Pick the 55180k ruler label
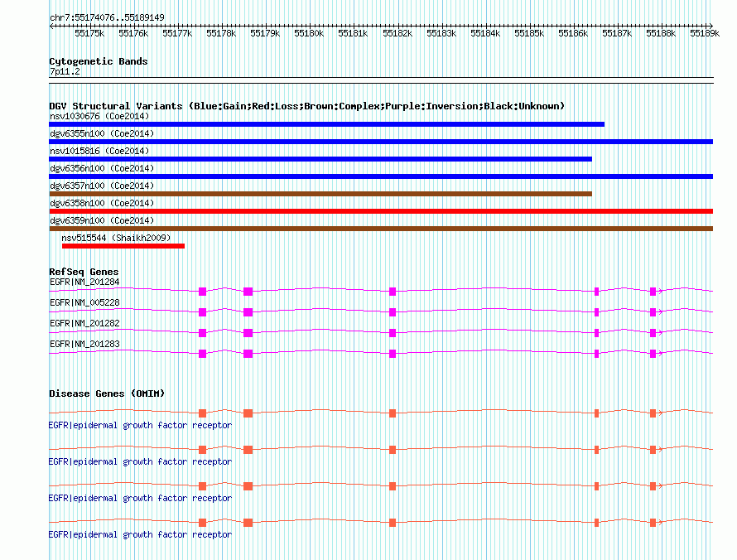 pyautogui.click(x=309, y=33)
